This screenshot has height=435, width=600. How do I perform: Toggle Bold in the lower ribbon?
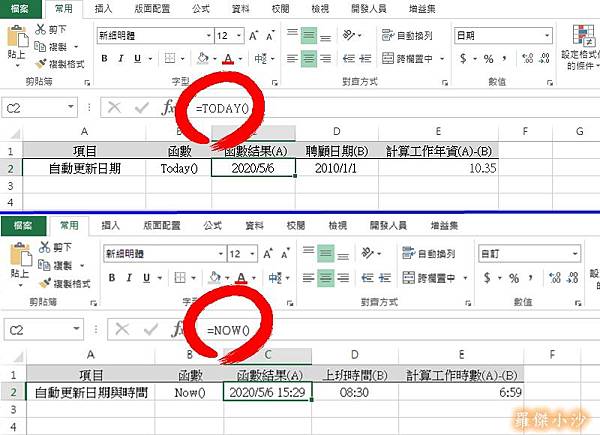[x=112, y=277]
